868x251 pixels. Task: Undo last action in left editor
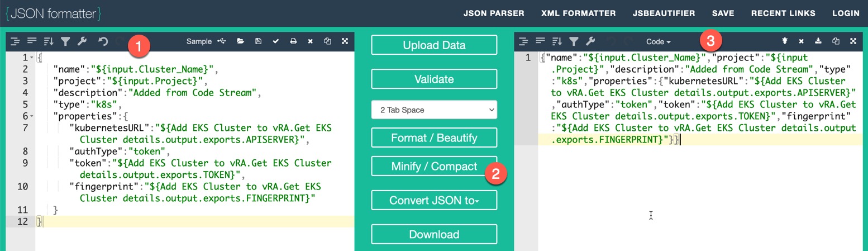pyautogui.click(x=103, y=41)
